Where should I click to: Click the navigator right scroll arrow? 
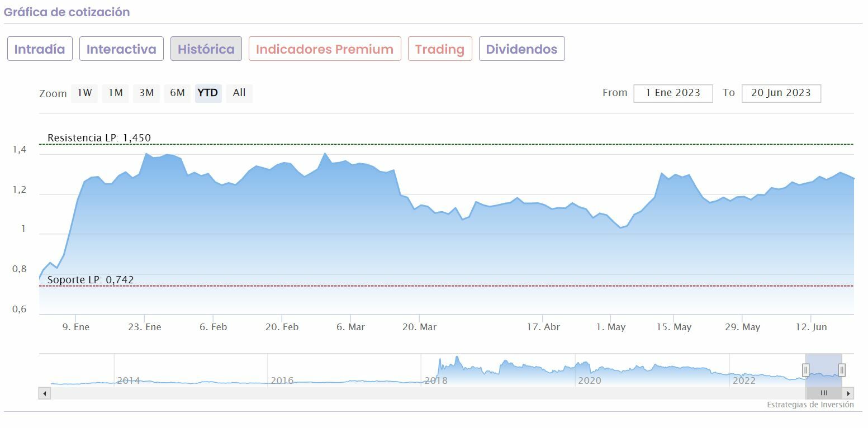pos(848,393)
